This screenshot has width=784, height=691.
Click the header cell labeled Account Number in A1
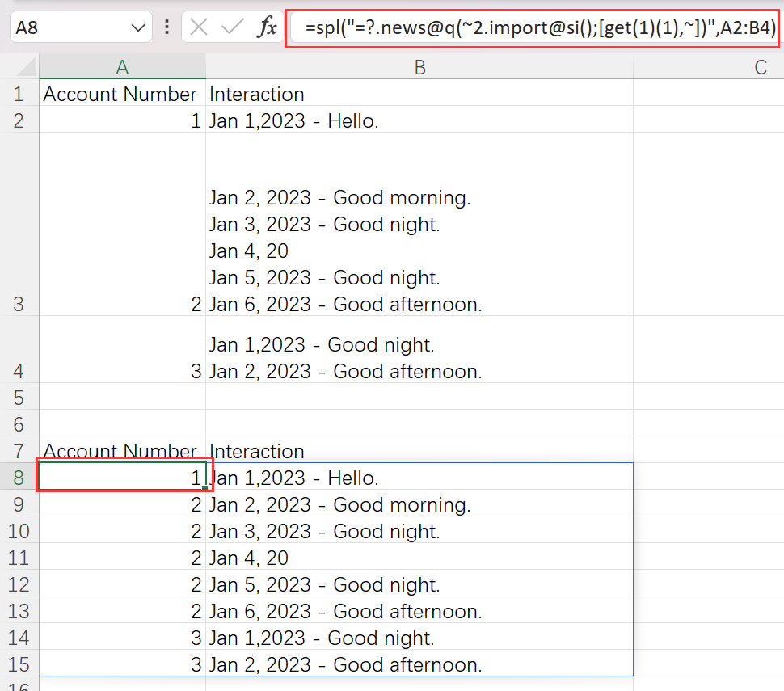pyautogui.click(x=120, y=94)
